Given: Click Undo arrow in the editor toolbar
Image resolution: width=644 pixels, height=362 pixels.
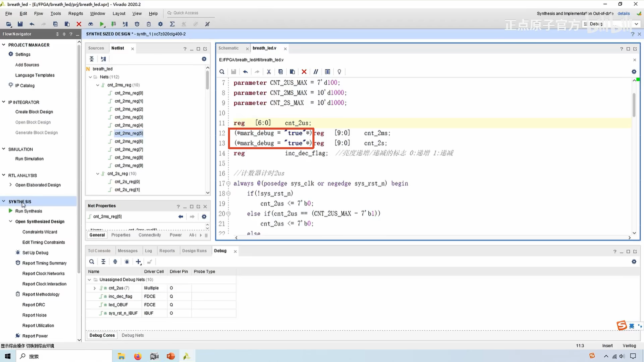Looking at the screenshot, I should tap(245, 72).
